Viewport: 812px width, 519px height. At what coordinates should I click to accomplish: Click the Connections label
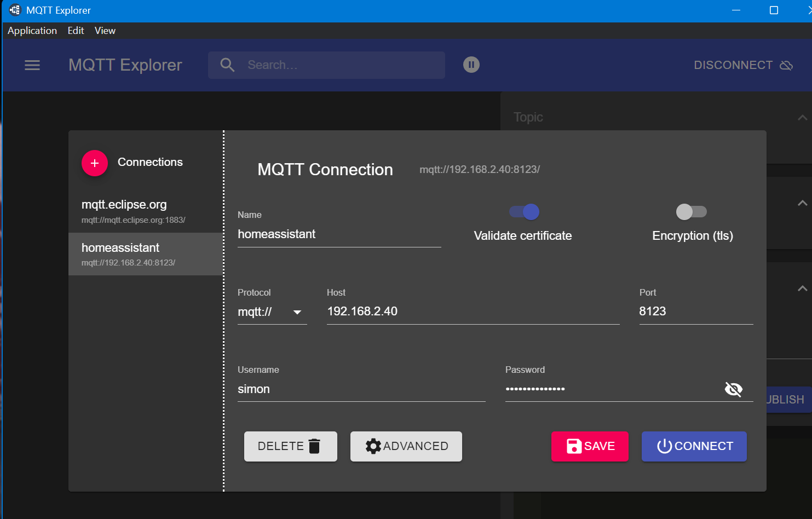150,163
